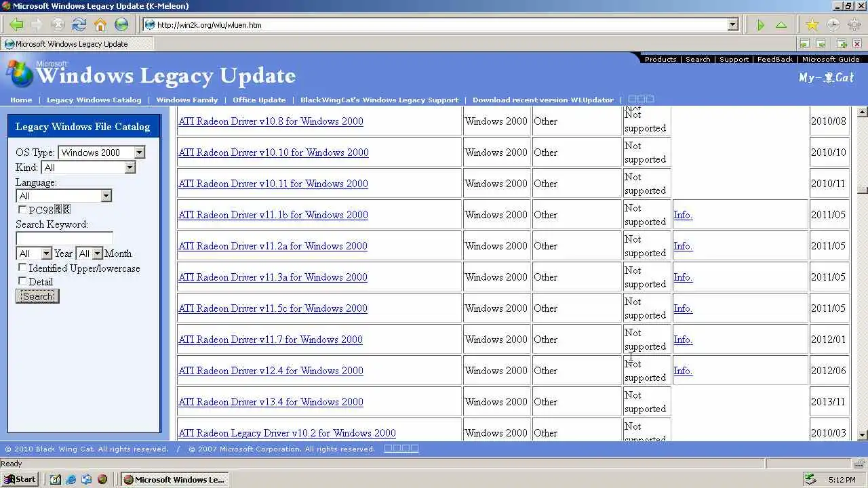Open the Kind dropdown

click(130, 167)
